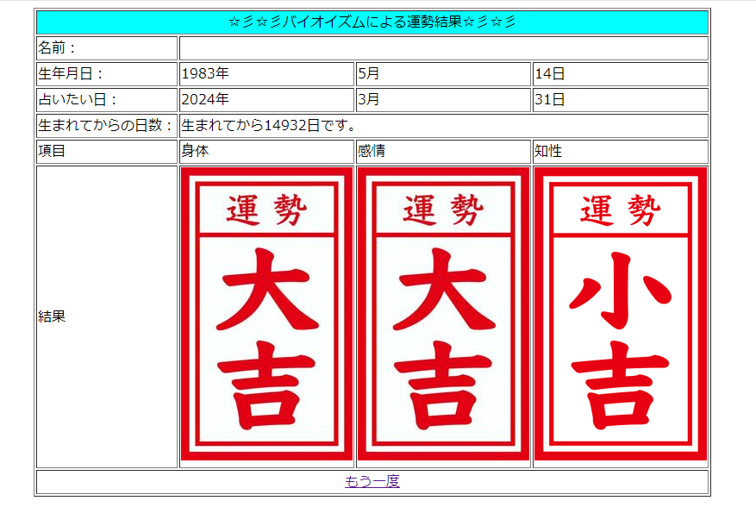Screen dimensions: 756x532
Task: Click the もう一度 link
Action: point(372,482)
